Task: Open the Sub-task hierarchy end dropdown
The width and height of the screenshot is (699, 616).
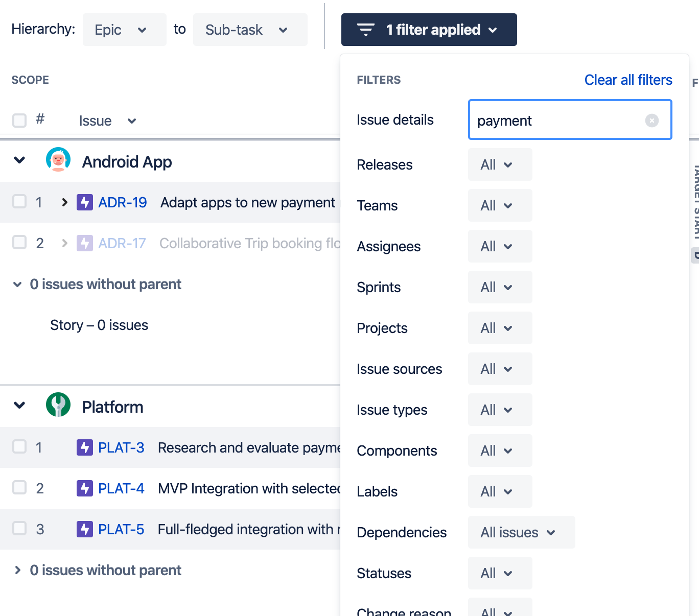Action: tap(250, 30)
